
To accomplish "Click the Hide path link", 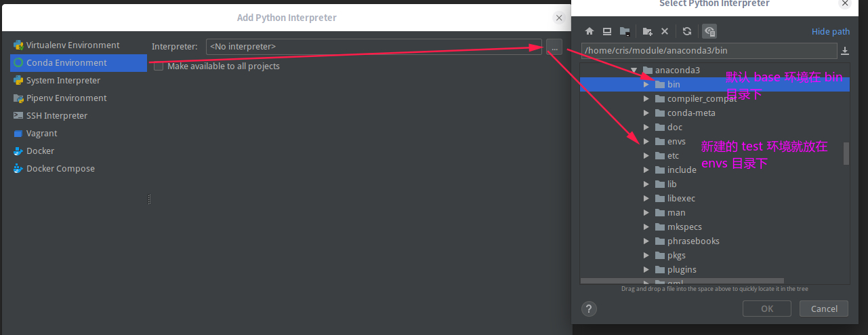I will (831, 32).
